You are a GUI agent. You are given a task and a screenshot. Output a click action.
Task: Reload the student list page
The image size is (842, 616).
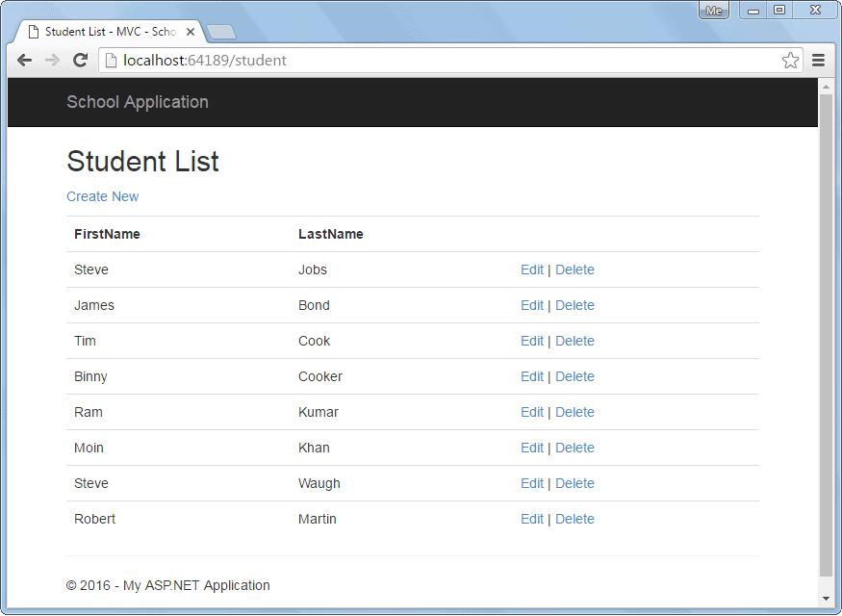80,60
